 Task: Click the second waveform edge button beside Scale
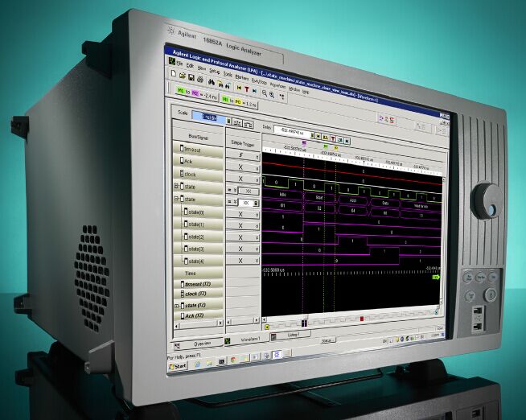coord(248,125)
